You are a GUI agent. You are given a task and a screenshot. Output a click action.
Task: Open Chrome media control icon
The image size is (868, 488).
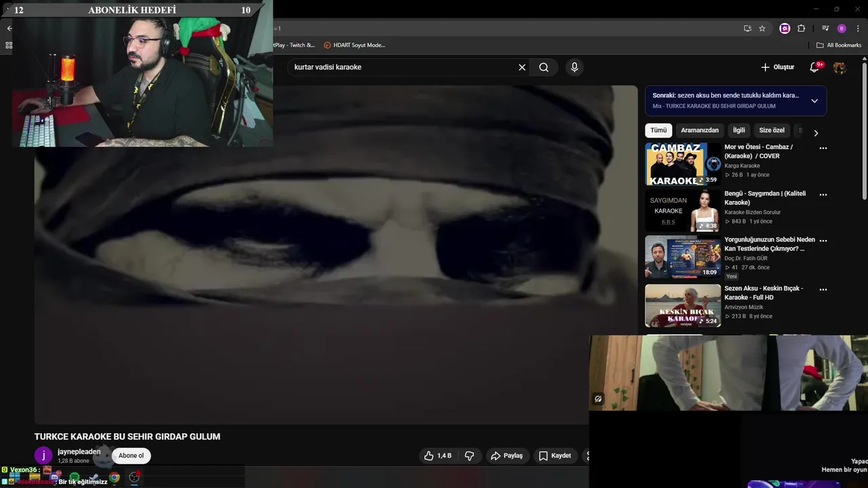click(x=825, y=28)
